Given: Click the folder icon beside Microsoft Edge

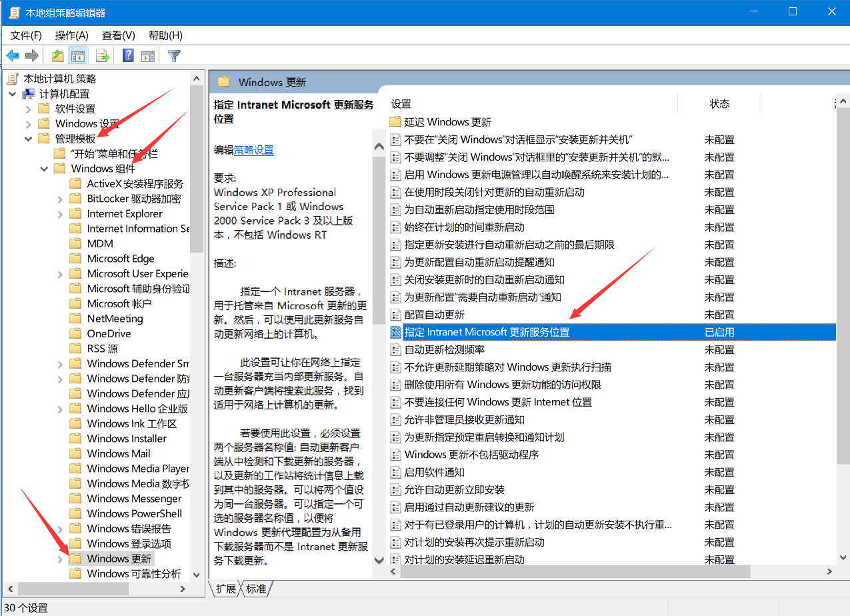Looking at the screenshot, I should tap(75, 259).
